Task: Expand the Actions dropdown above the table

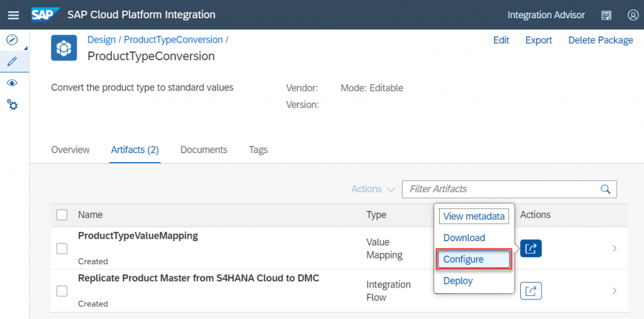Action: [374, 189]
